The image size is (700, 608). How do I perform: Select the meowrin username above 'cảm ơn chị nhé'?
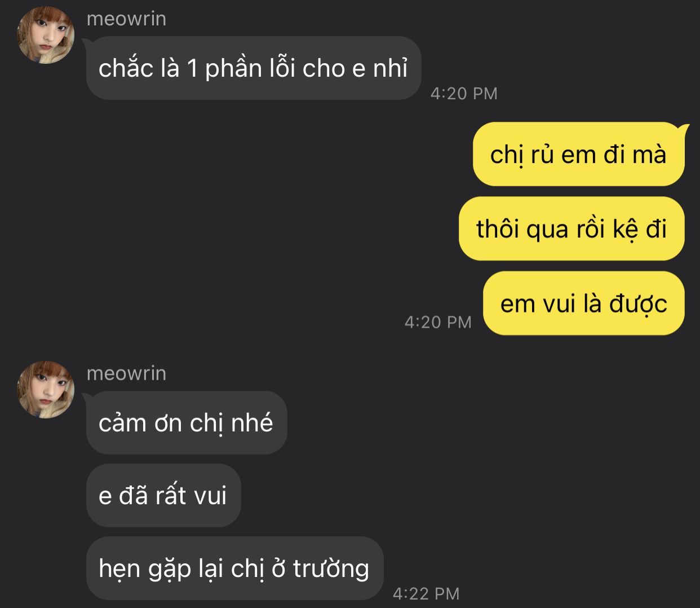126,373
